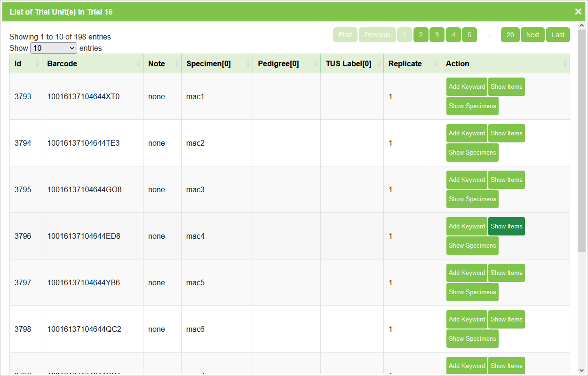Image resolution: width=588 pixels, height=376 pixels.
Task: Add Keyword to trial unit 3793
Action: point(466,86)
